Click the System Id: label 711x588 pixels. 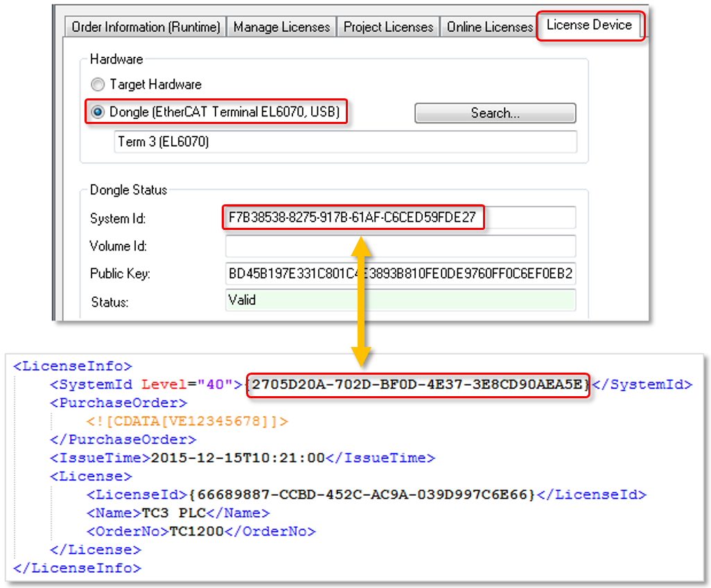tap(118, 219)
